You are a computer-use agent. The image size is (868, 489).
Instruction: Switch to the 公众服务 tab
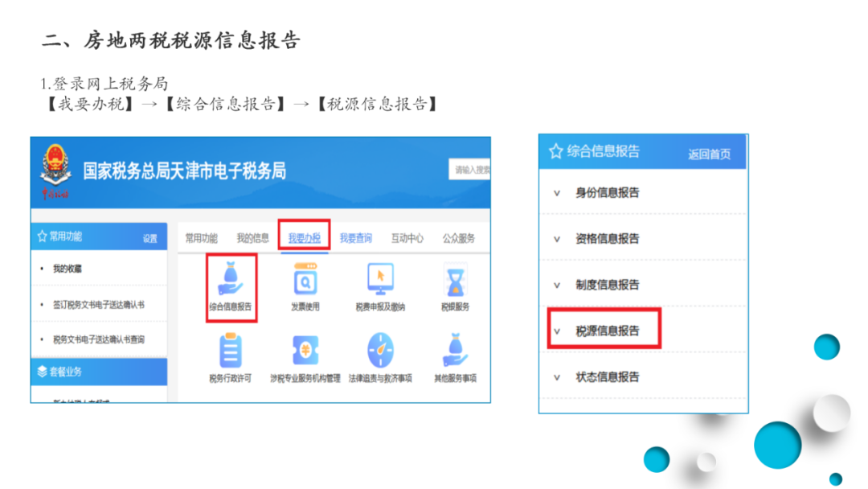point(458,238)
